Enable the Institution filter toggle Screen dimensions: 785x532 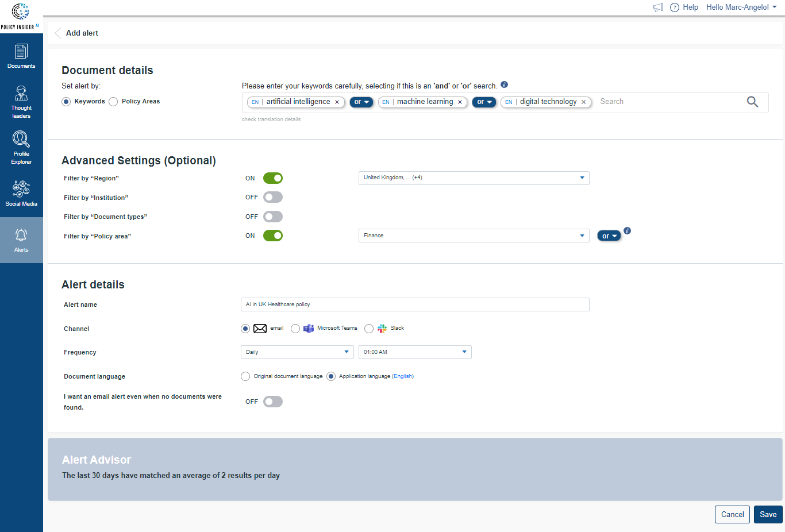(273, 197)
